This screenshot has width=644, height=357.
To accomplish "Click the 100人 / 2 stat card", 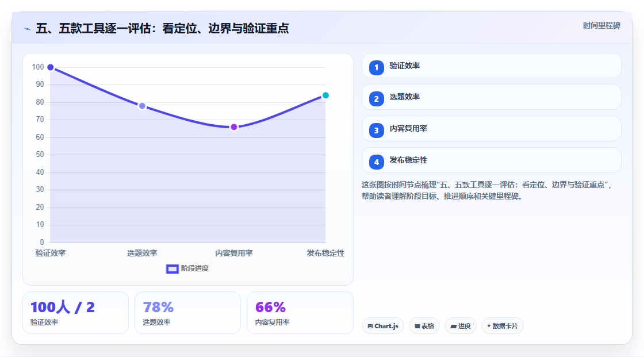I will (75, 313).
